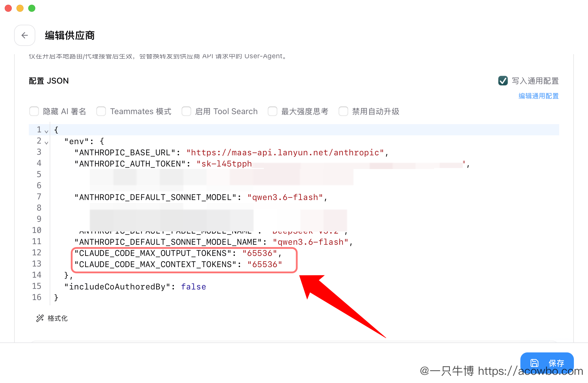Click the includeCoAuthoredBy key
The height and width of the screenshot is (383, 588).
(x=117, y=287)
